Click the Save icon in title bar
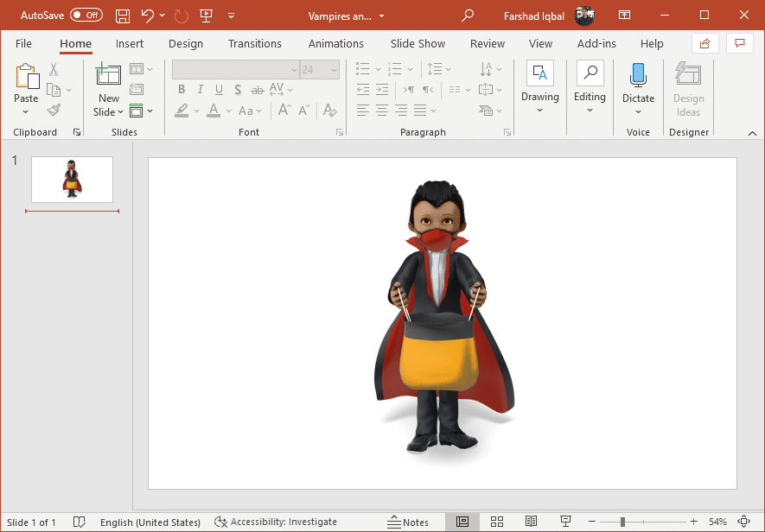This screenshot has width=765, height=532. pyautogui.click(x=123, y=16)
